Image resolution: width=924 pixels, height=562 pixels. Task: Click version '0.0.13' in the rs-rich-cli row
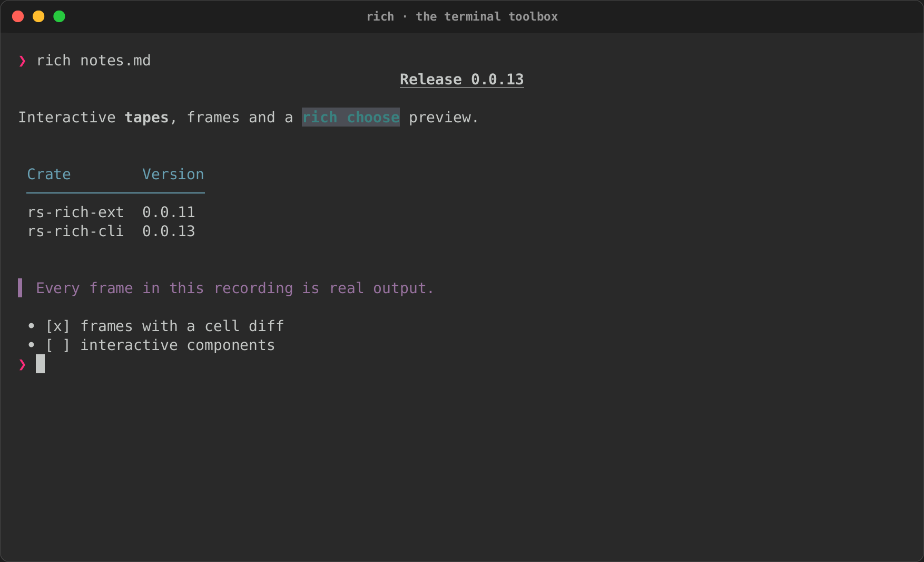pyautogui.click(x=169, y=231)
